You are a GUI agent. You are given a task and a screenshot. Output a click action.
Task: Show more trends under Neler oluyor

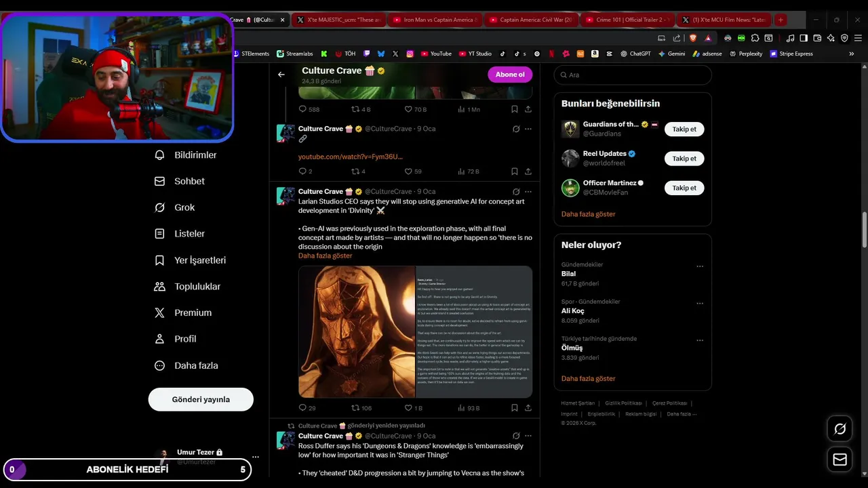click(x=589, y=379)
